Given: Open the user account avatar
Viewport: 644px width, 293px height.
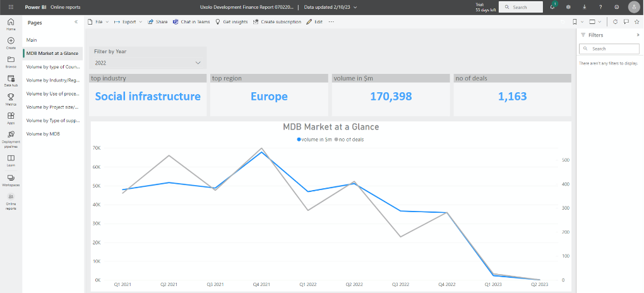Looking at the screenshot, I should click(634, 8).
